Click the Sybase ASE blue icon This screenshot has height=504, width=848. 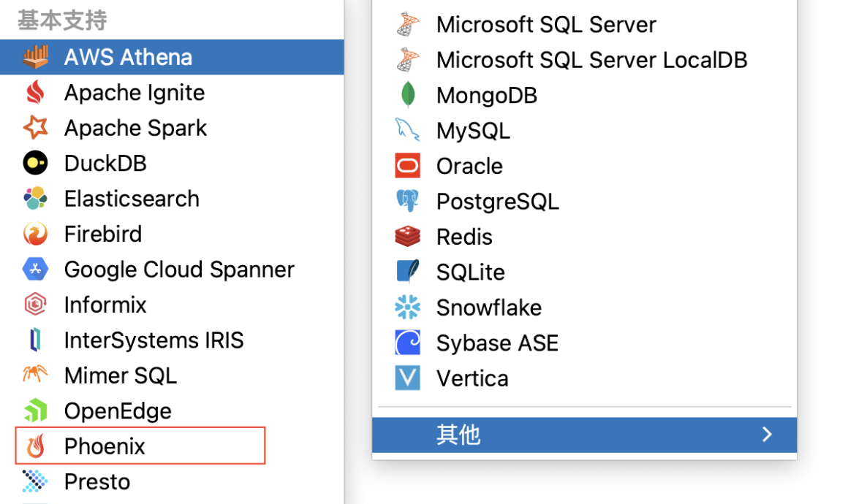(x=408, y=343)
